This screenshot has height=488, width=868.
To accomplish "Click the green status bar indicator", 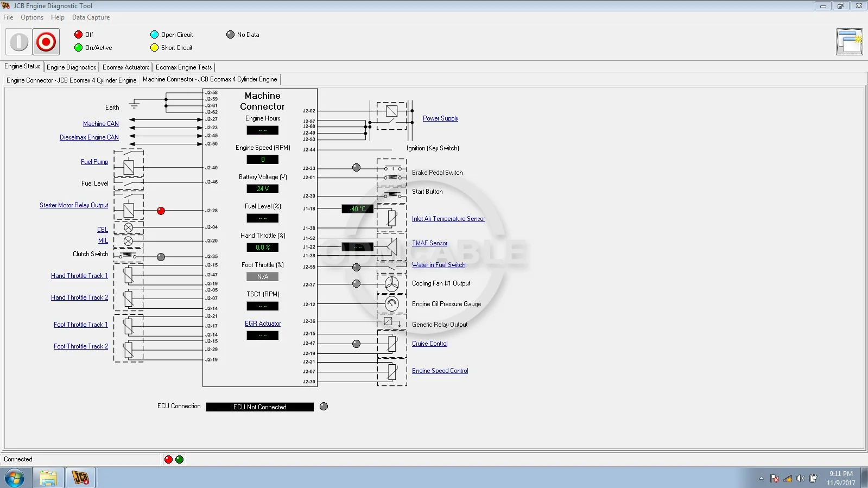I will click(x=180, y=459).
